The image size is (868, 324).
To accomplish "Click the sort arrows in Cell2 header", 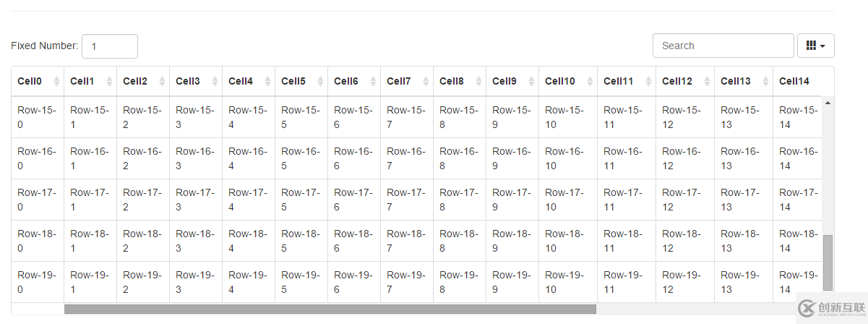I will point(163,82).
